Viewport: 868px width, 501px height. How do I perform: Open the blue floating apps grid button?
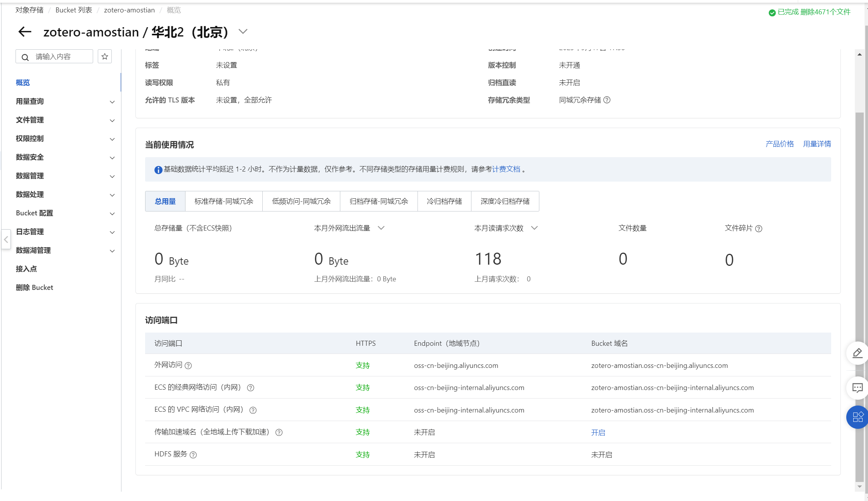click(x=857, y=417)
